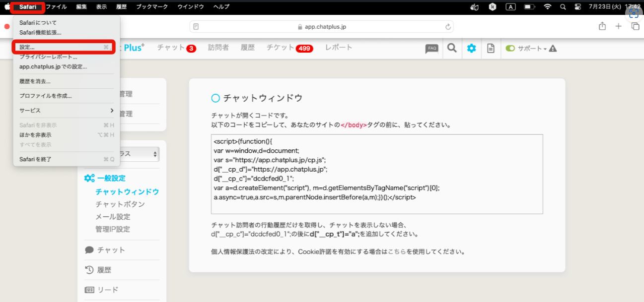Go to the 訪問者 tab
Image resolution: width=644 pixels, height=302 pixels.
coord(218,48)
